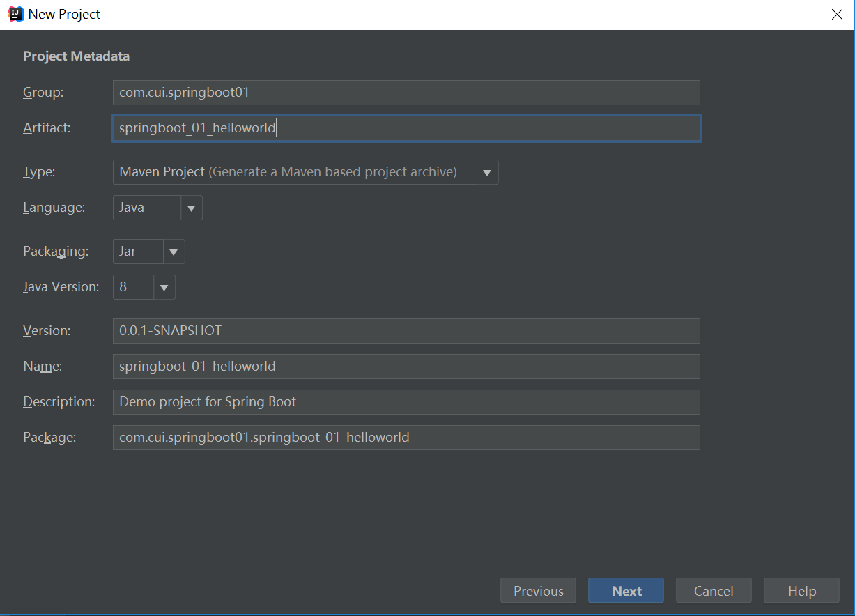Image resolution: width=855 pixels, height=616 pixels.
Task: Close the New Project dialog window
Action: [838, 15]
